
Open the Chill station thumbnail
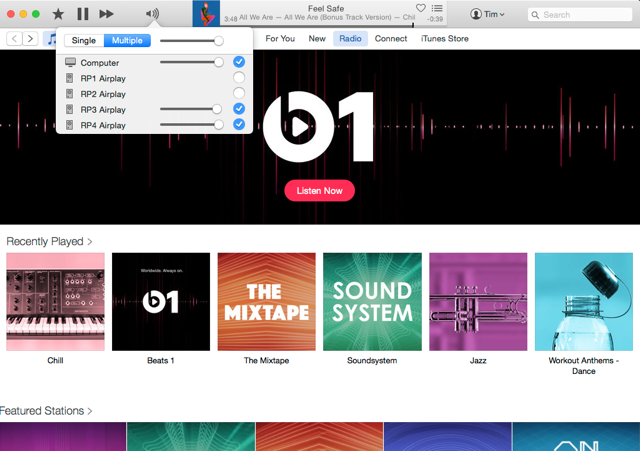(x=56, y=302)
